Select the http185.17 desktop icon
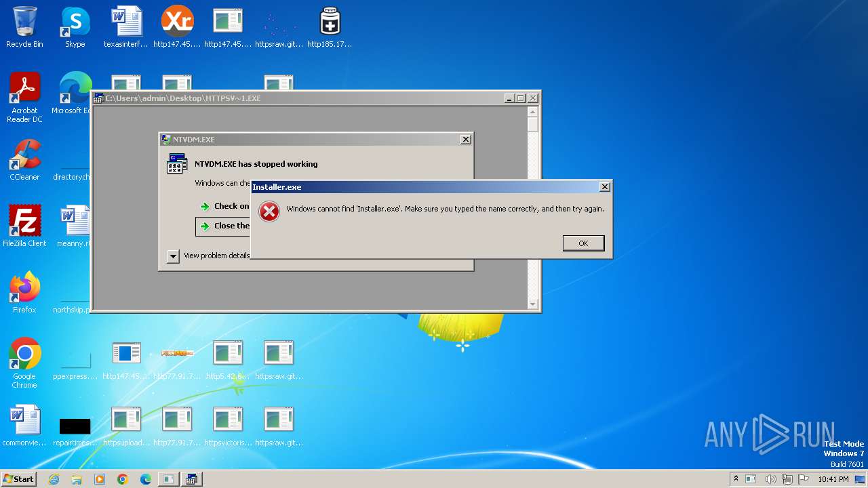The image size is (868, 488). [330, 27]
